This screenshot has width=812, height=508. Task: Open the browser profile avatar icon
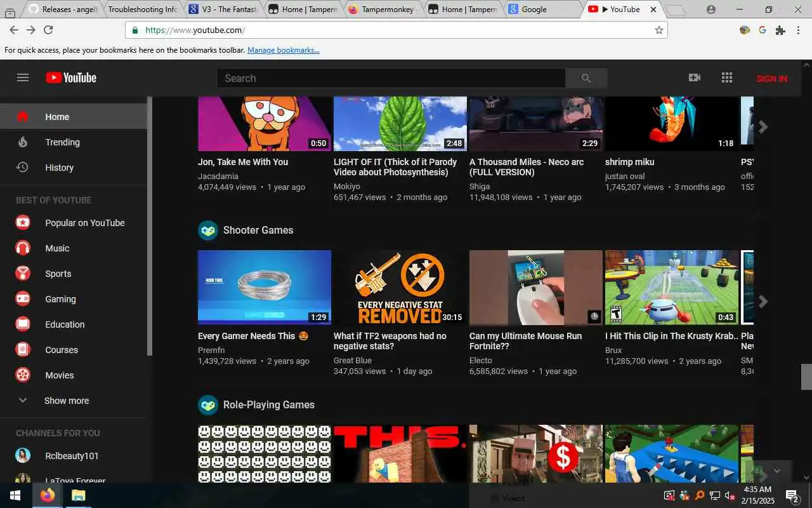pos(710,10)
